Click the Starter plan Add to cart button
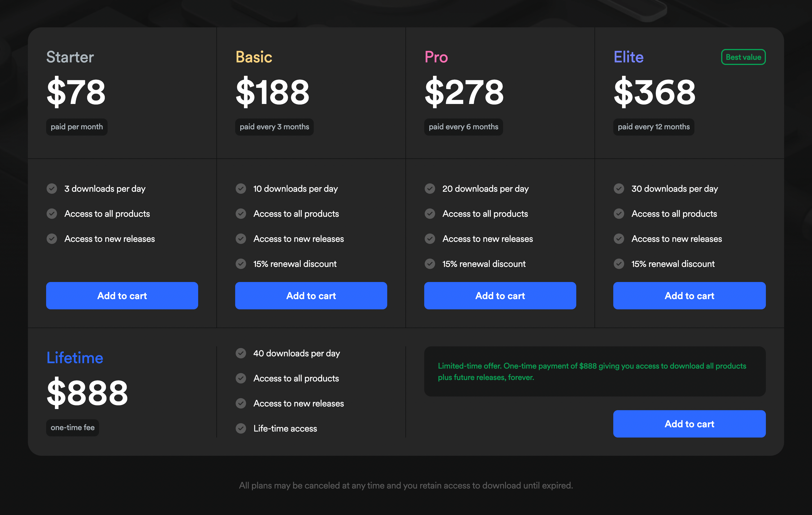The height and width of the screenshot is (515, 812). coord(122,296)
